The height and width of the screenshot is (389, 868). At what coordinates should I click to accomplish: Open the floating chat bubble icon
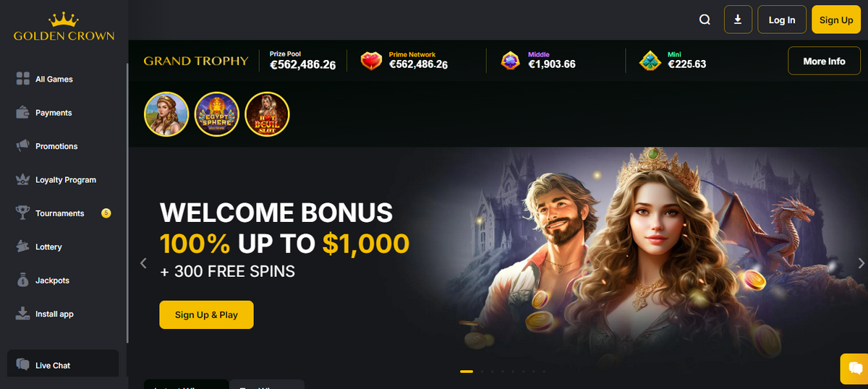coord(854,369)
